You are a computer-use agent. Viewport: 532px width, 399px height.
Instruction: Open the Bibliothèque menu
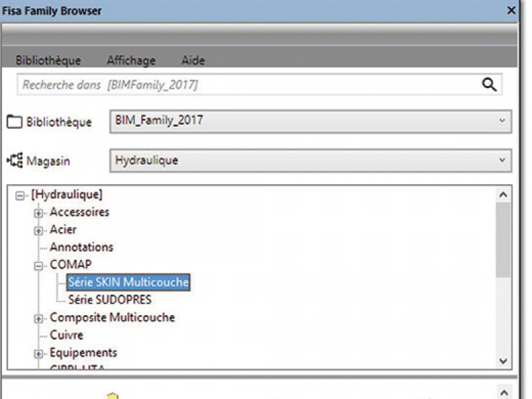tap(48, 61)
